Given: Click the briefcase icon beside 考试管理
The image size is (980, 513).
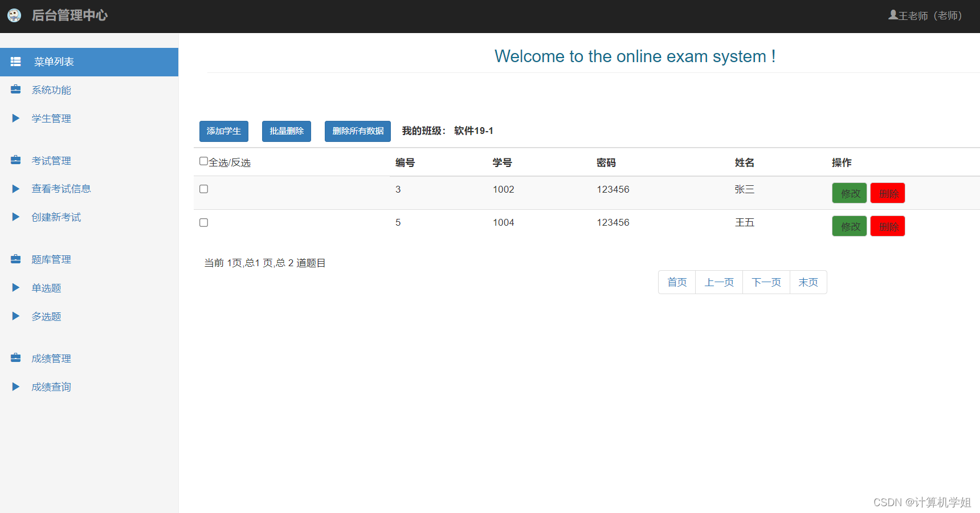Looking at the screenshot, I should [16, 160].
